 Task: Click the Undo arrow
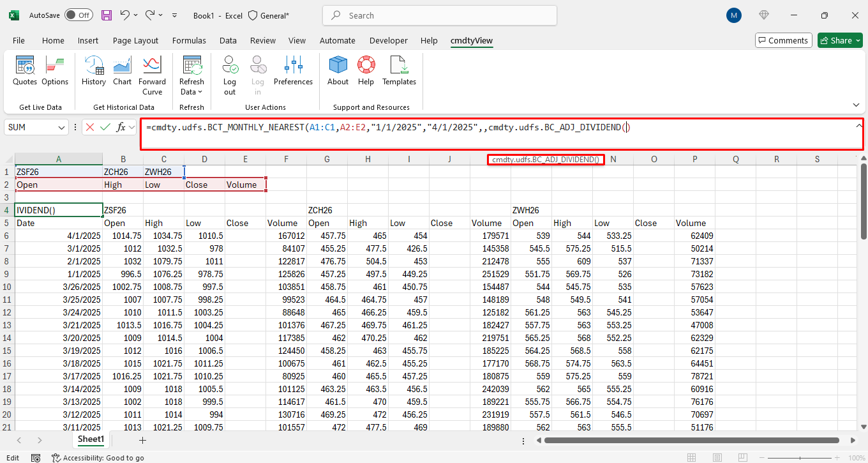[x=125, y=15]
